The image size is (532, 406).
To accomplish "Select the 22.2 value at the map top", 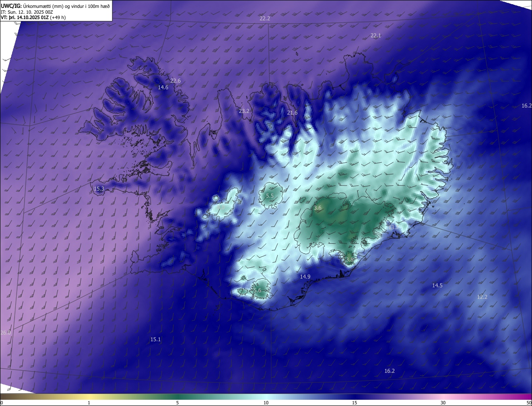I will pos(265,19).
